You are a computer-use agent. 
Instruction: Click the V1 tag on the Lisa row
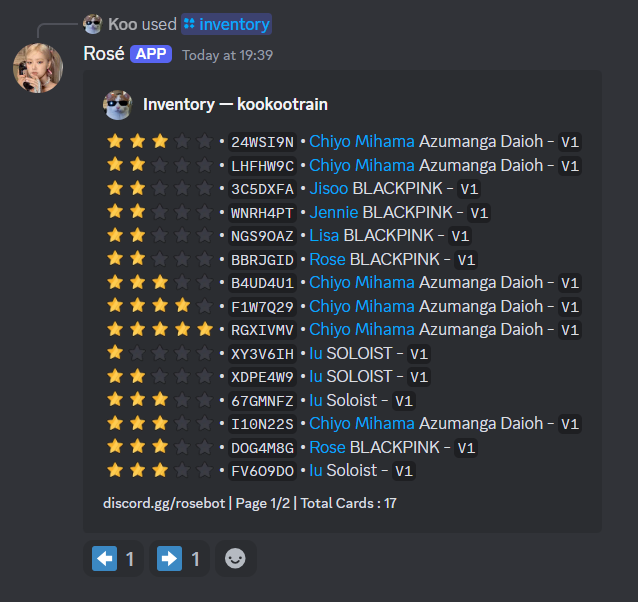coord(460,236)
